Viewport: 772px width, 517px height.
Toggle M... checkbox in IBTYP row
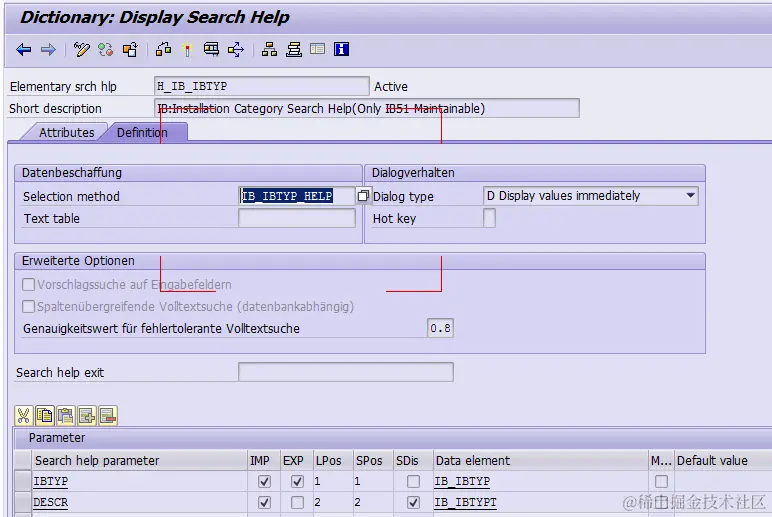(x=661, y=481)
